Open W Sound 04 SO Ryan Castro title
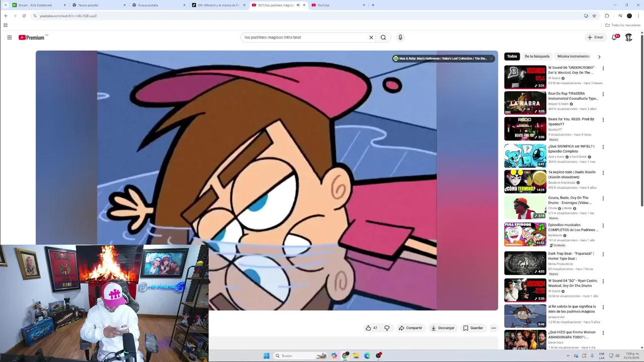 [x=573, y=283]
